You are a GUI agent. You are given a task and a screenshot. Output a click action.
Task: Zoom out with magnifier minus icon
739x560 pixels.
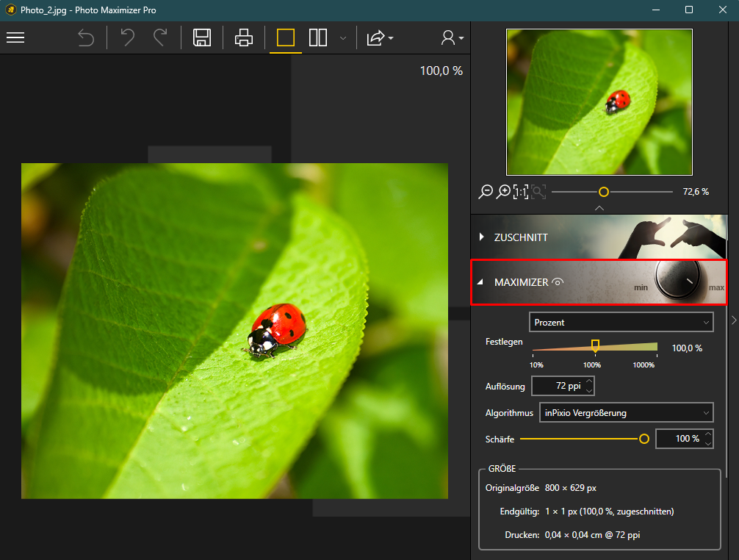click(486, 192)
